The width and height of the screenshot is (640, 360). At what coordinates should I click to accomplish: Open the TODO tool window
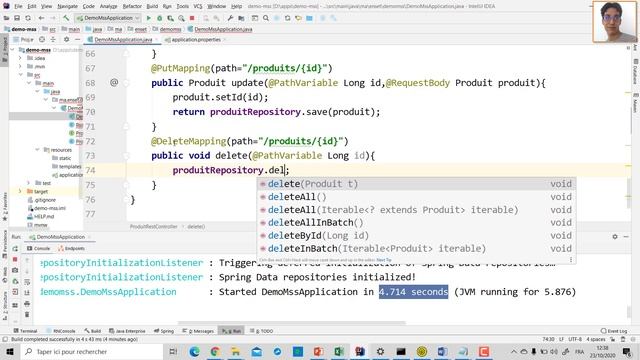tap(262, 331)
